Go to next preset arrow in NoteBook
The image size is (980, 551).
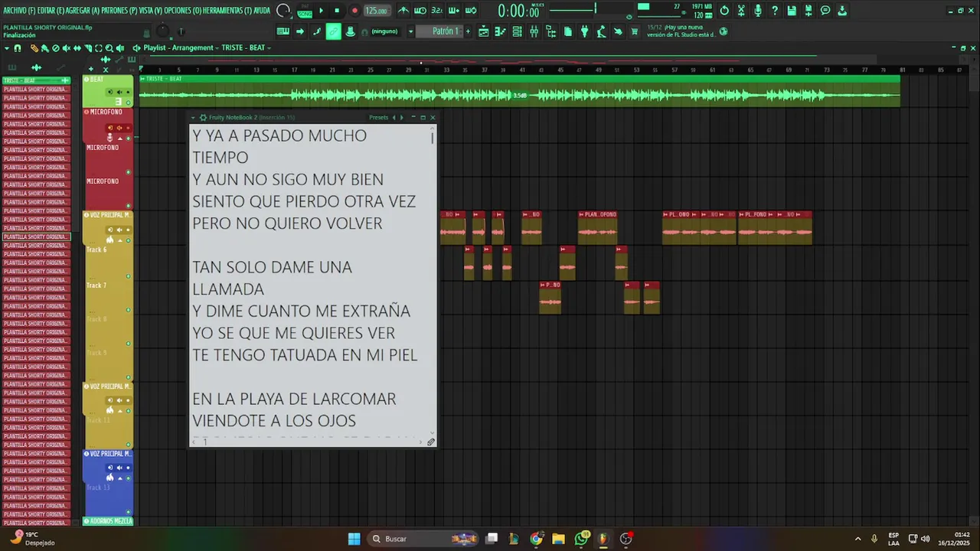[x=402, y=117]
